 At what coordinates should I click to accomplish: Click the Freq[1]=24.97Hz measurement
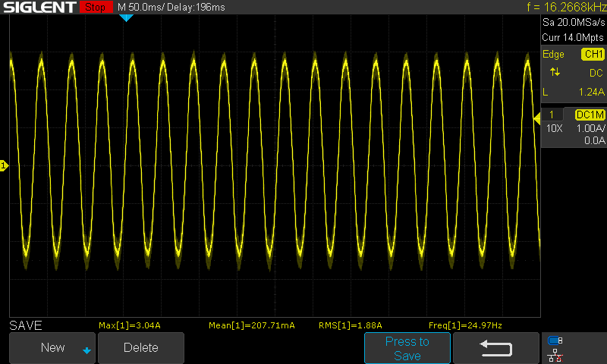tap(465, 325)
